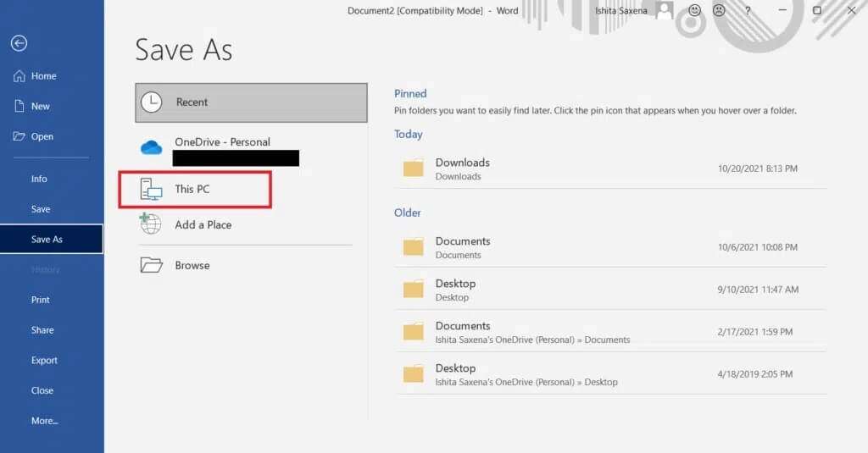Minimize the Word window
This screenshot has height=453, width=868.
tap(782, 10)
